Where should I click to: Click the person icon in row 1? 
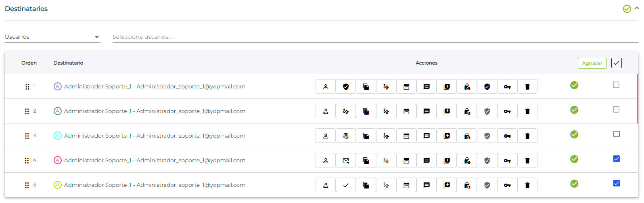(x=326, y=87)
